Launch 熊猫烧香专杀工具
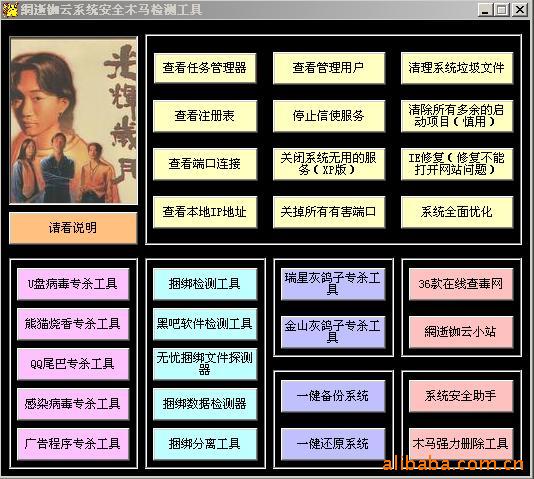534x479 pixels. 73,324
